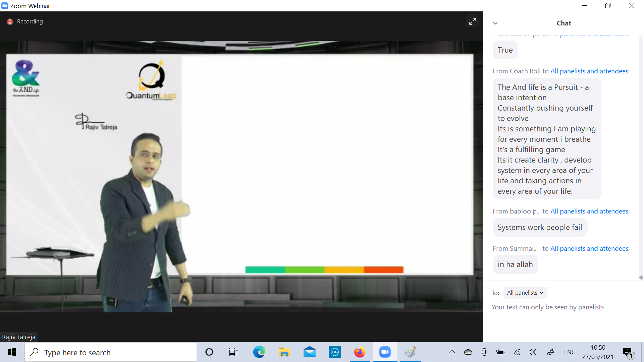Launch Microsoft Edge from taskbar
This screenshot has height=362, width=644.
pos(259,352)
